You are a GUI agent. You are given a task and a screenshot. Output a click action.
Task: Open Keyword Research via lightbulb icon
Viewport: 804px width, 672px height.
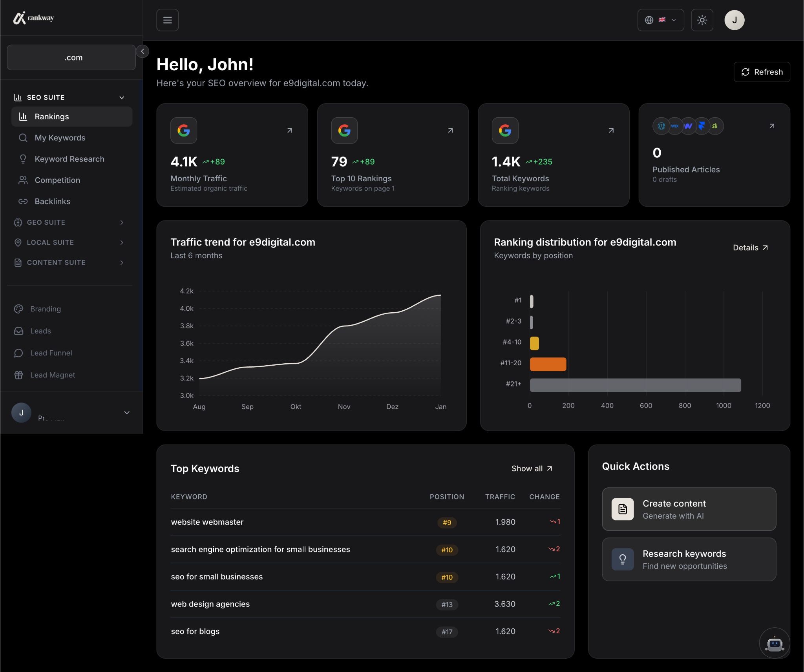pos(23,158)
